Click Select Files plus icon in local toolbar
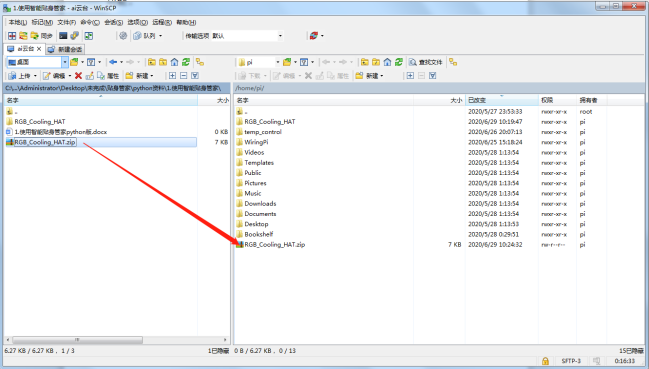 point(172,76)
